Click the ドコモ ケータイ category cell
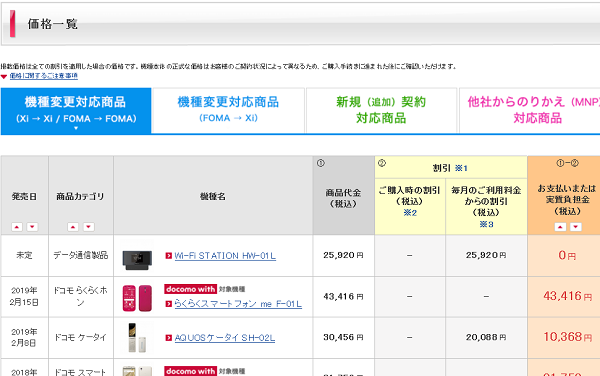The height and width of the screenshot is (376, 600). (x=81, y=337)
